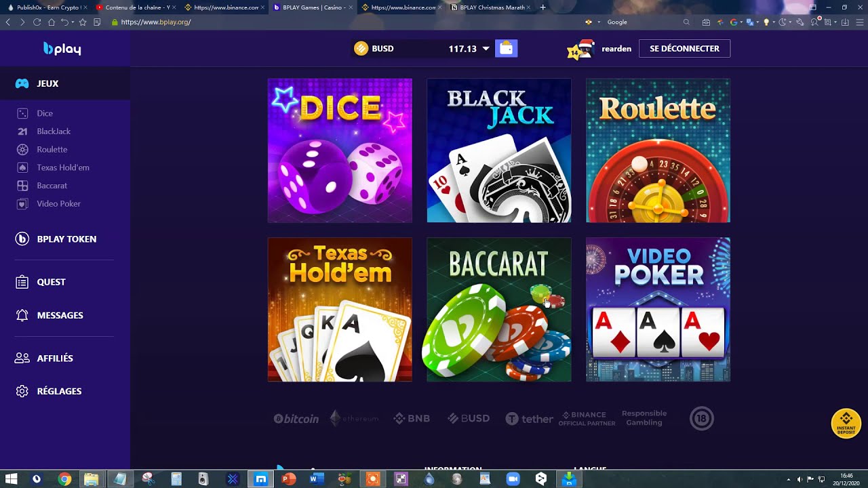Click the QUEST list icon

(x=22, y=282)
